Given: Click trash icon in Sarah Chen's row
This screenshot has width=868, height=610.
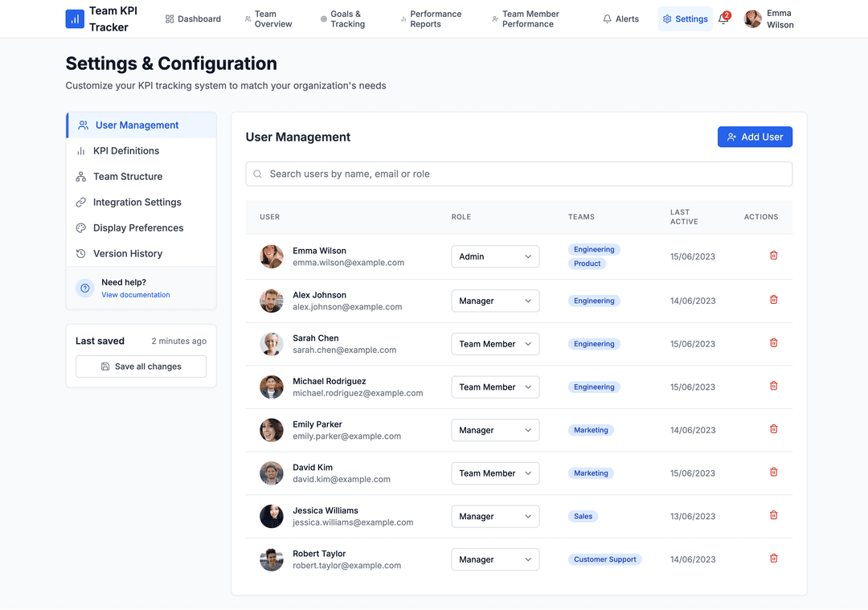Looking at the screenshot, I should click(x=773, y=343).
